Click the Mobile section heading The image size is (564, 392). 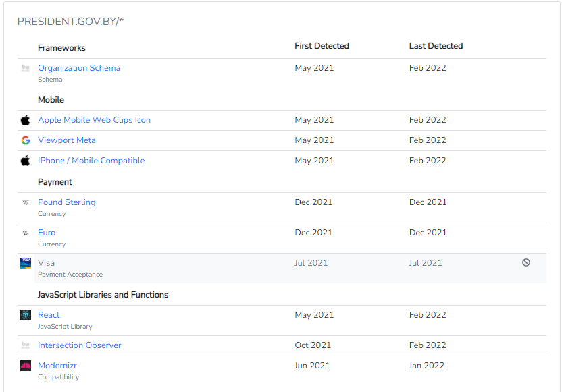[x=51, y=100]
